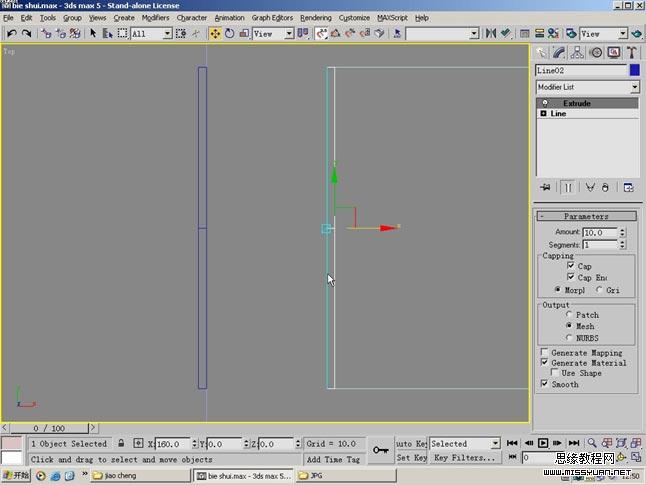Click the Mirror Selected Objects icon

[x=490, y=33]
